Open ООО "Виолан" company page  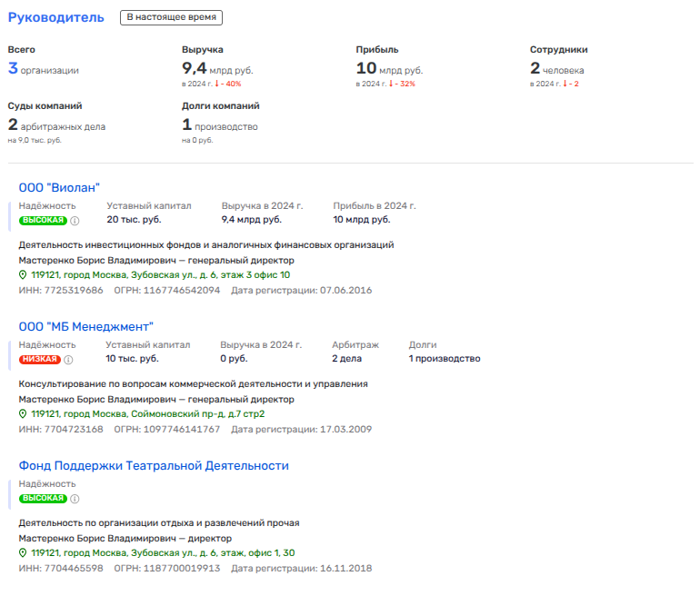(x=59, y=187)
